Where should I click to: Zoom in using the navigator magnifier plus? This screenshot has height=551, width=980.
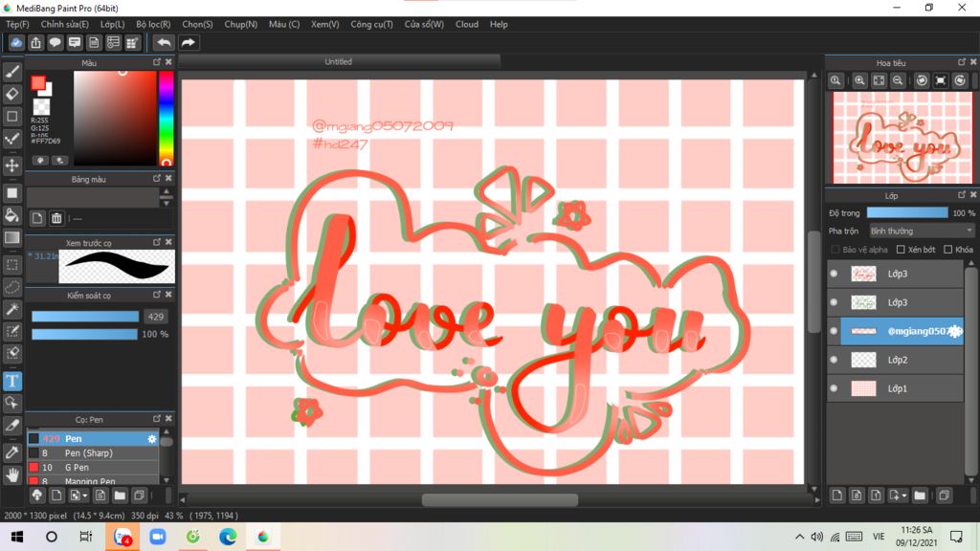(860, 80)
